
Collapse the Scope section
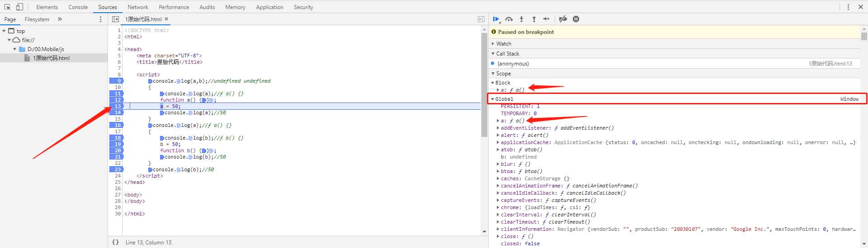(x=493, y=74)
